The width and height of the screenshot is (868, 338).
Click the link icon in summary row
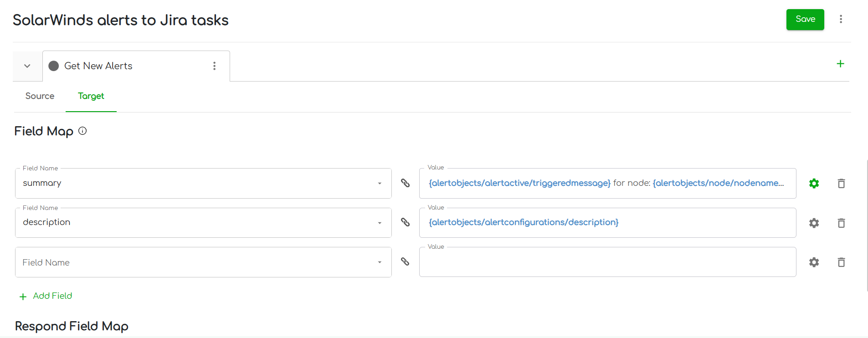point(405,183)
